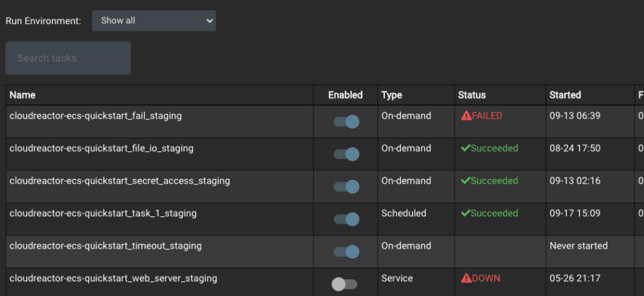The height and width of the screenshot is (296, 644).
Task: Toggle enabled switch for fail_staging task
Action: pyautogui.click(x=346, y=122)
